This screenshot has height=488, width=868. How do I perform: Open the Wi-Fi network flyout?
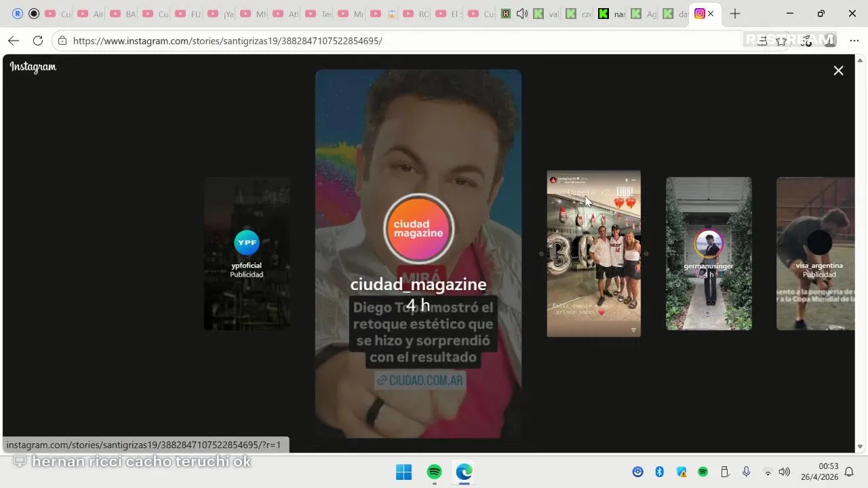768,472
